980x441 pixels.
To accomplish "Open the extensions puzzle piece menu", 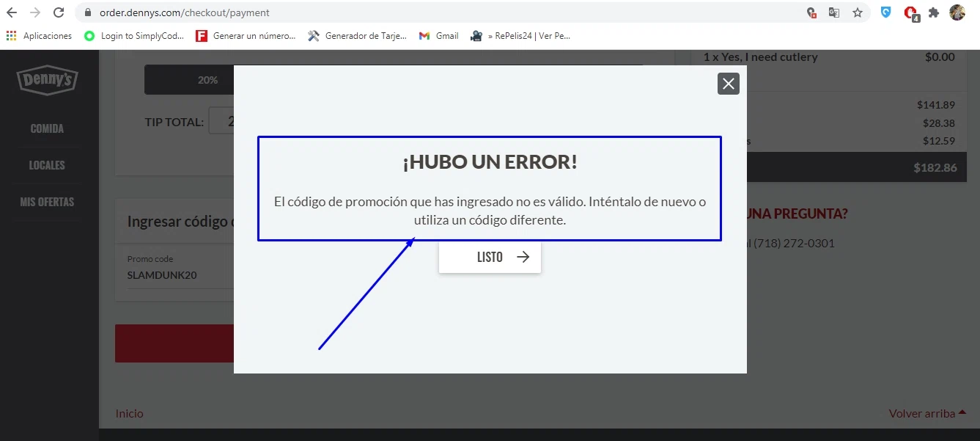I will 934,12.
